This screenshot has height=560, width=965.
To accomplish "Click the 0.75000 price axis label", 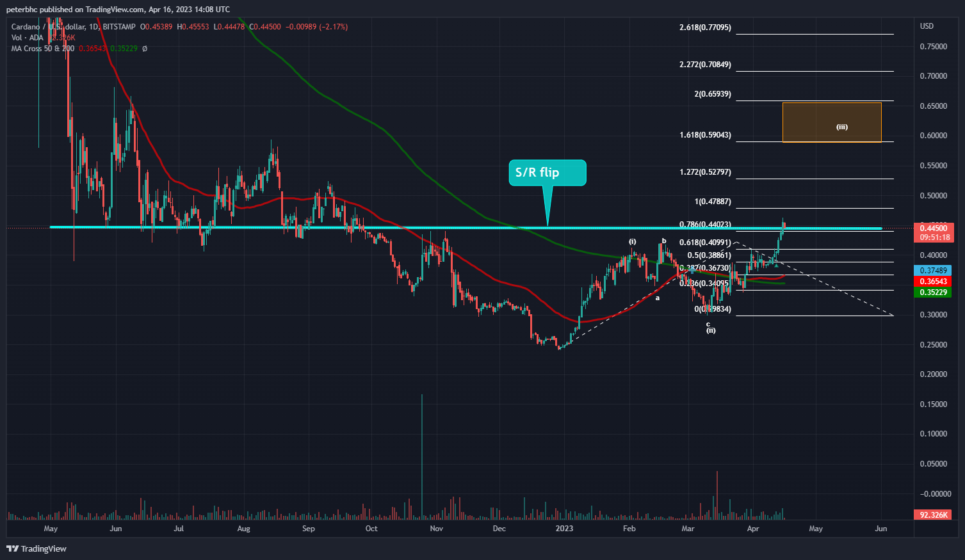I will (x=933, y=47).
